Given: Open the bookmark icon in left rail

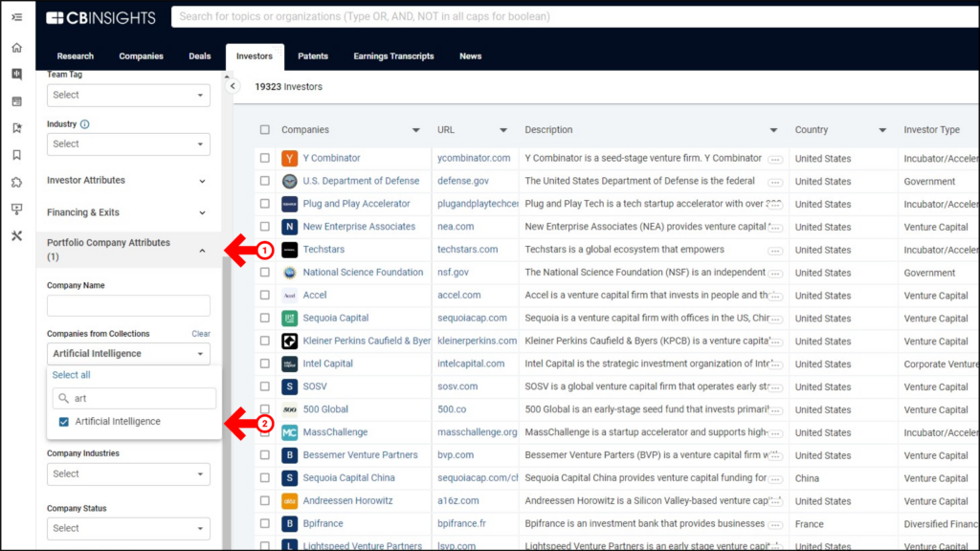Looking at the screenshot, I should [17, 155].
